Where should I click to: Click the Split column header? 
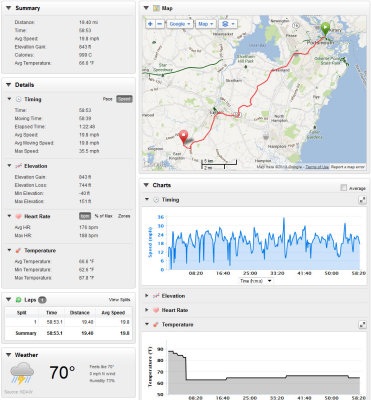click(22, 313)
